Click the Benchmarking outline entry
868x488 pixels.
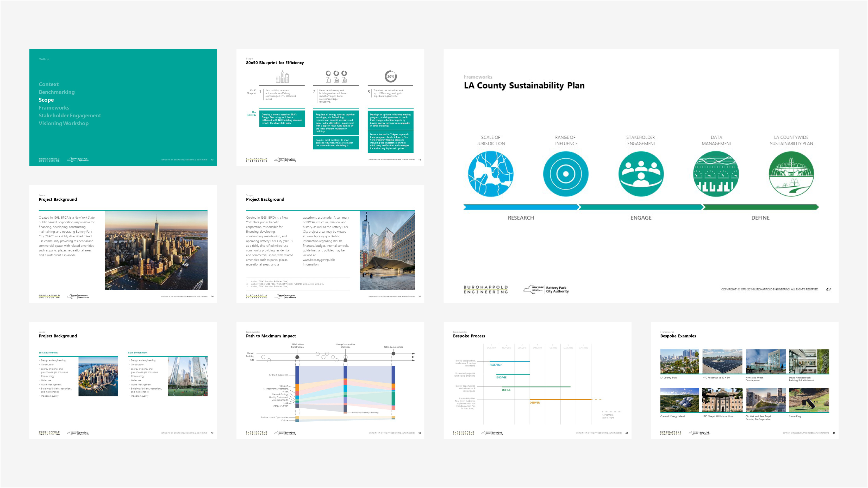57,92
